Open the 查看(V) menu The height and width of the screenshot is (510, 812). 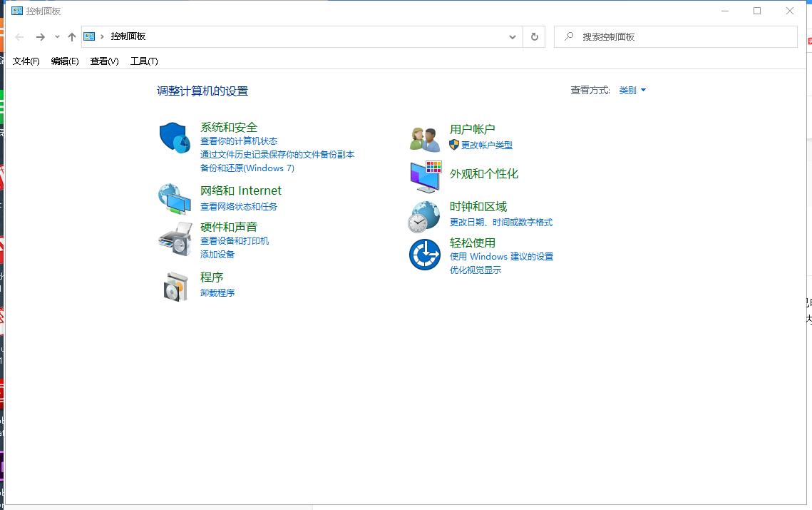103,61
